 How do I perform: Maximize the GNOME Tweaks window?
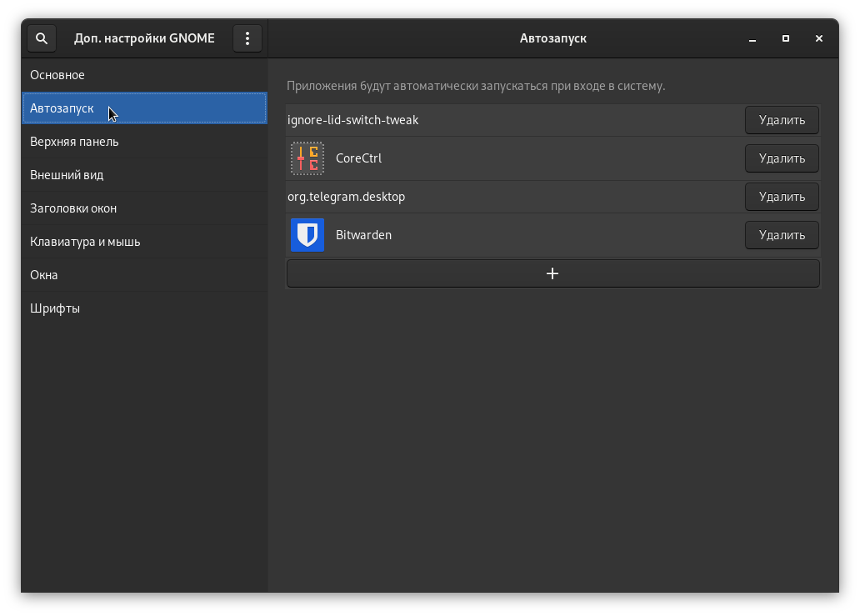tap(786, 38)
